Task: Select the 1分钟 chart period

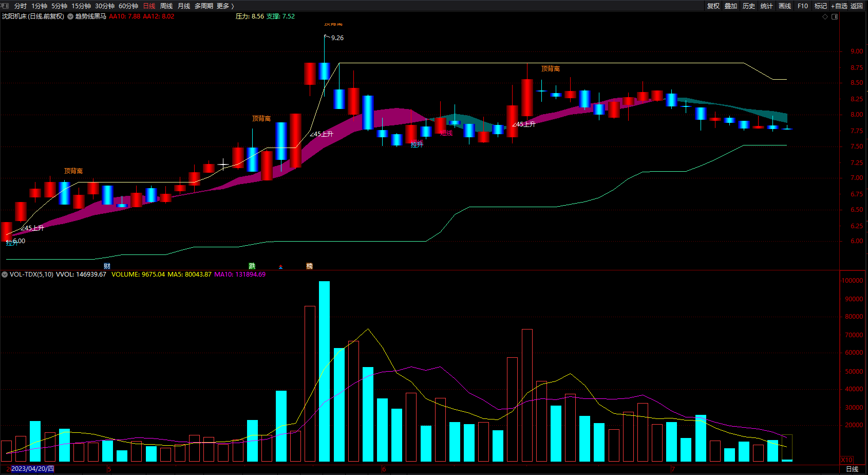Action: click(x=39, y=6)
